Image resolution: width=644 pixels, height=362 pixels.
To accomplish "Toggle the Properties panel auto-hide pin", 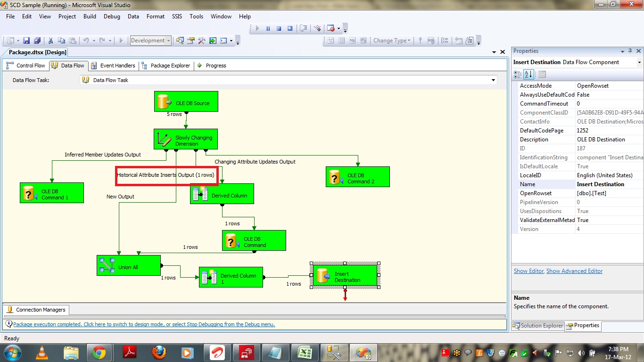I will coord(630,51).
